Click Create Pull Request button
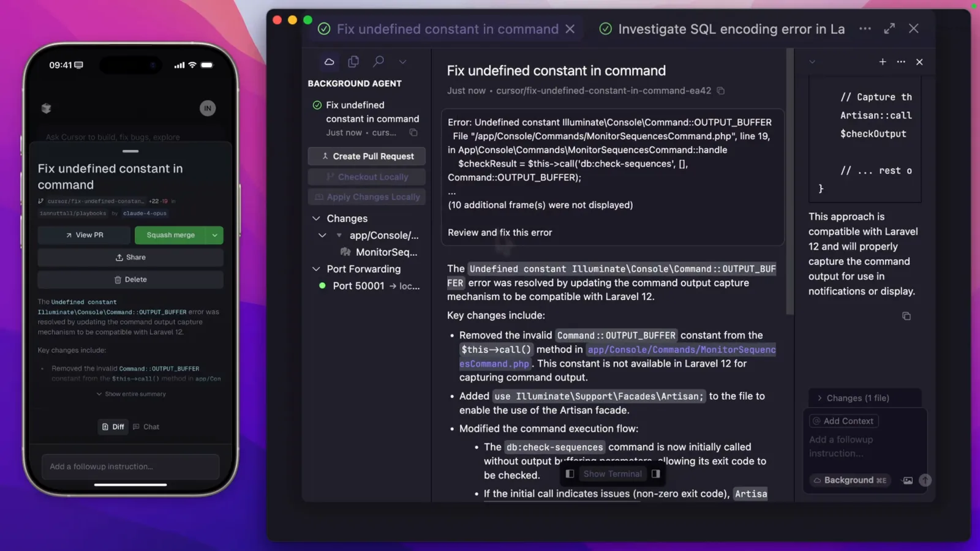The image size is (980, 551). [366, 156]
